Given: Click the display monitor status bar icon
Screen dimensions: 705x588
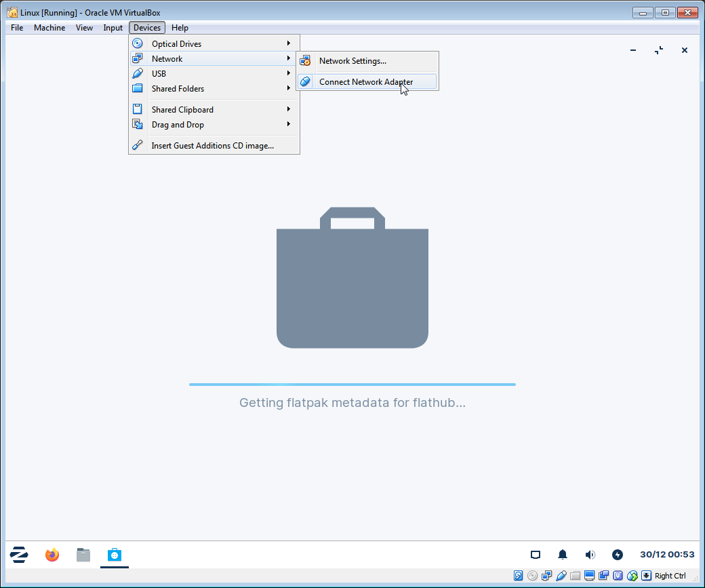Looking at the screenshot, I should pos(590,575).
